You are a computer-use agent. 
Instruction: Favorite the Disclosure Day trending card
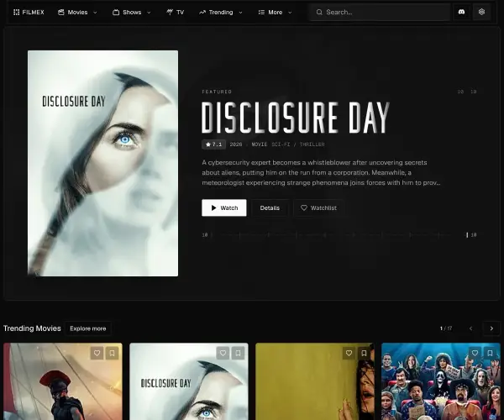223,353
